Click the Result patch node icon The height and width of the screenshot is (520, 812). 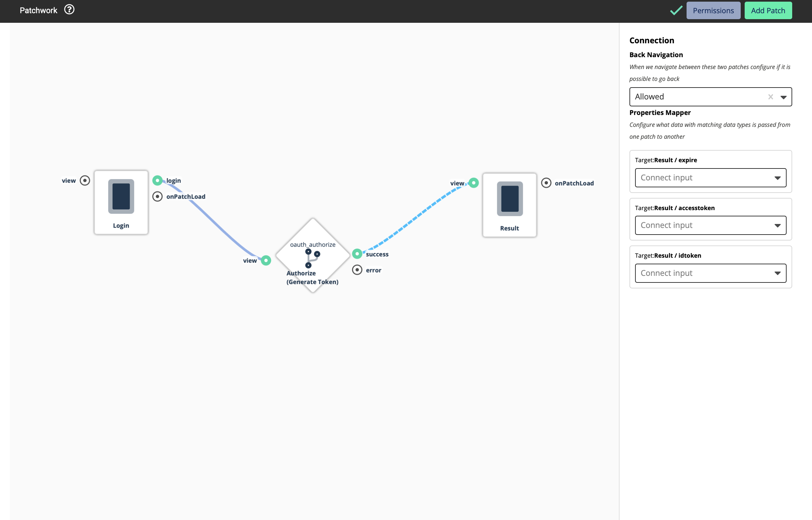tap(509, 199)
